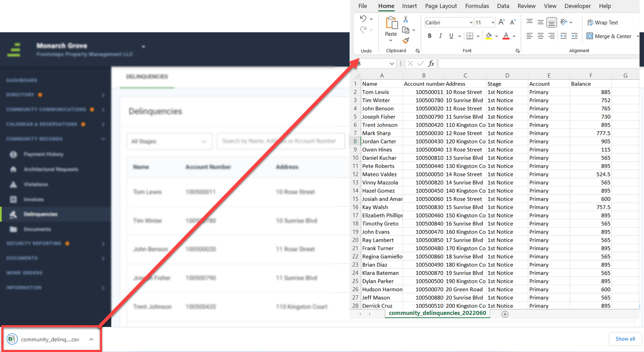Select Middle Align icon
The width and height of the screenshot is (644, 352).
[x=541, y=22]
